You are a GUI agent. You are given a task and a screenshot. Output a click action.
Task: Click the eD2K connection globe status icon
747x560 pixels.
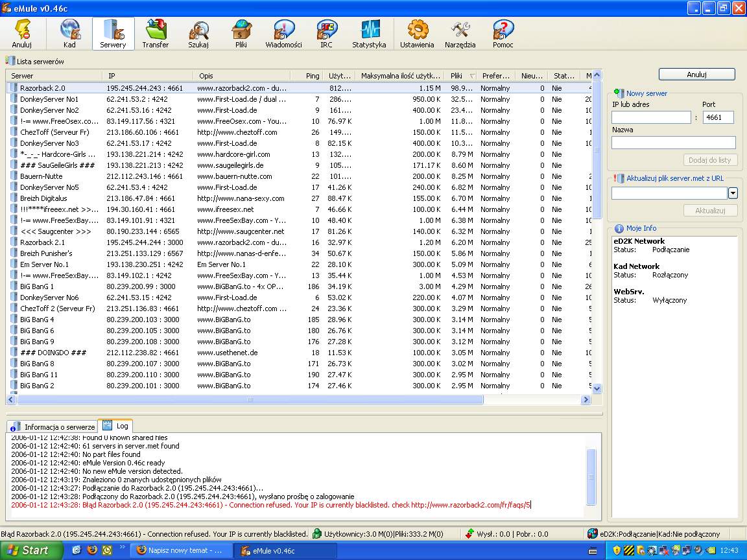click(593, 534)
